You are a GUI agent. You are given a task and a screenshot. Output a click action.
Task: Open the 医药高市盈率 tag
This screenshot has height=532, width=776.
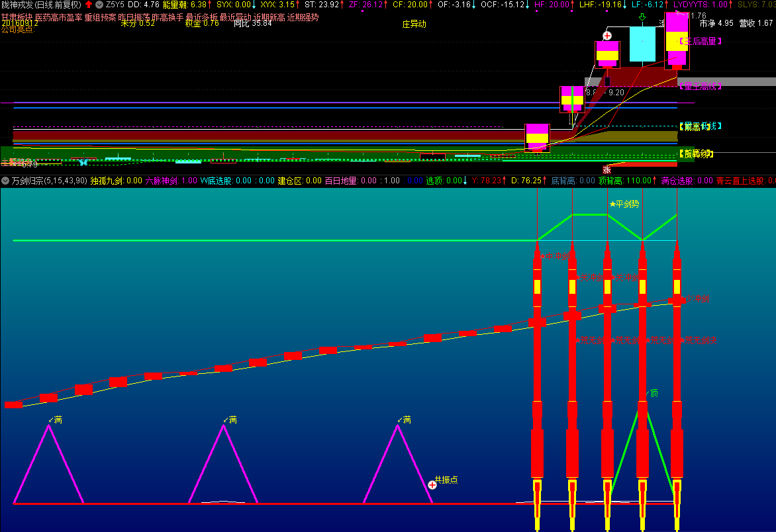click(58, 17)
